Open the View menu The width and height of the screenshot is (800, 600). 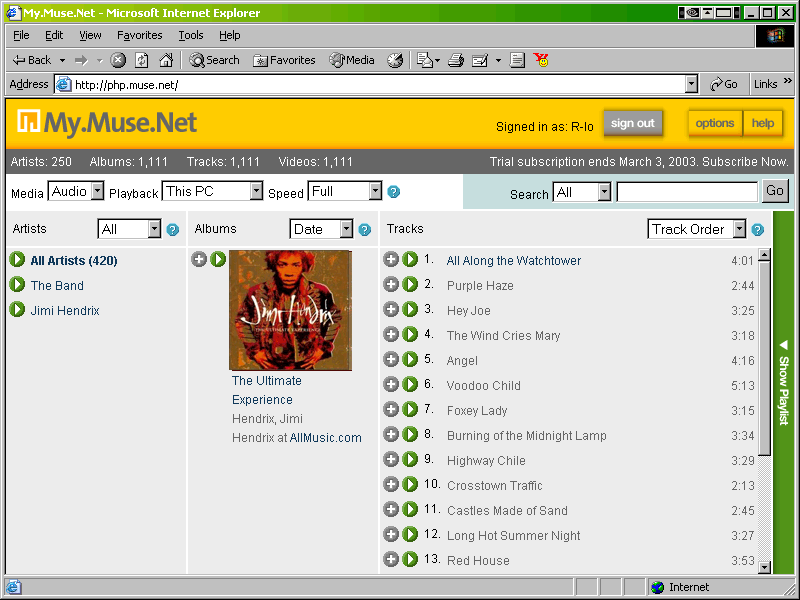(90, 35)
